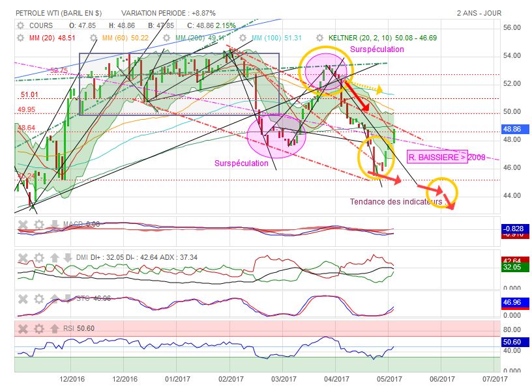The width and height of the screenshot is (532, 392).
Task: Open settings gear for MM (60)
Action: [93, 38]
